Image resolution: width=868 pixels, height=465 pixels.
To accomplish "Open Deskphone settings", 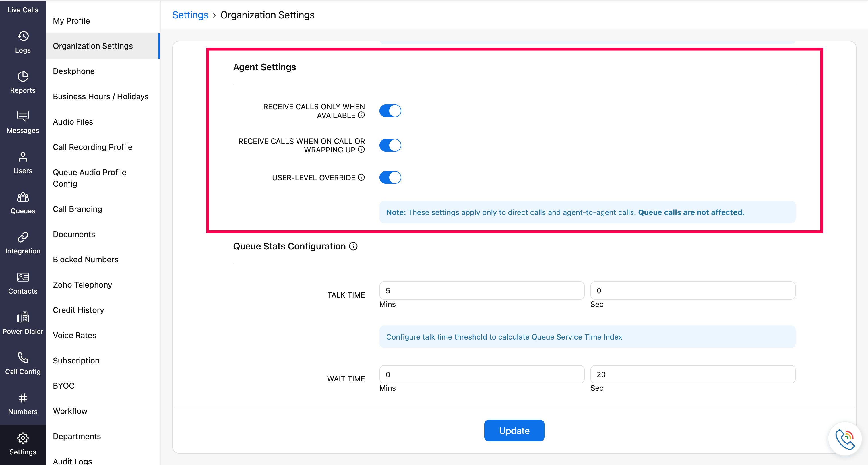I will pos(74,71).
